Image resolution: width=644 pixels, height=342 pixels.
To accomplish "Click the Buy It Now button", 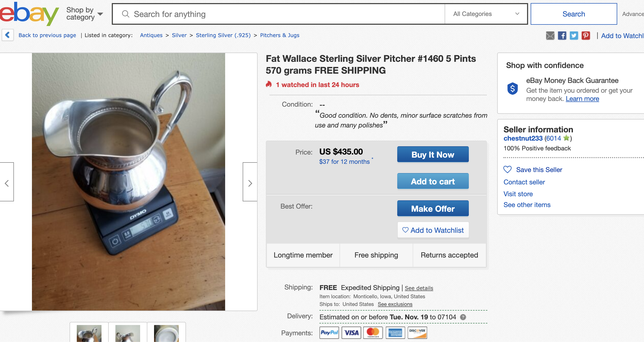I will coord(433,155).
